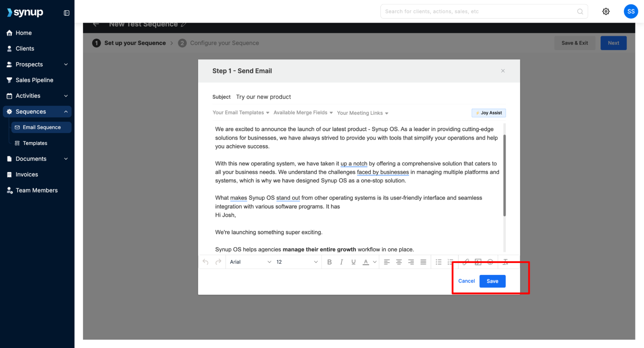Insert numbered list
Image resolution: width=644 pixels, height=348 pixels.
(450, 262)
